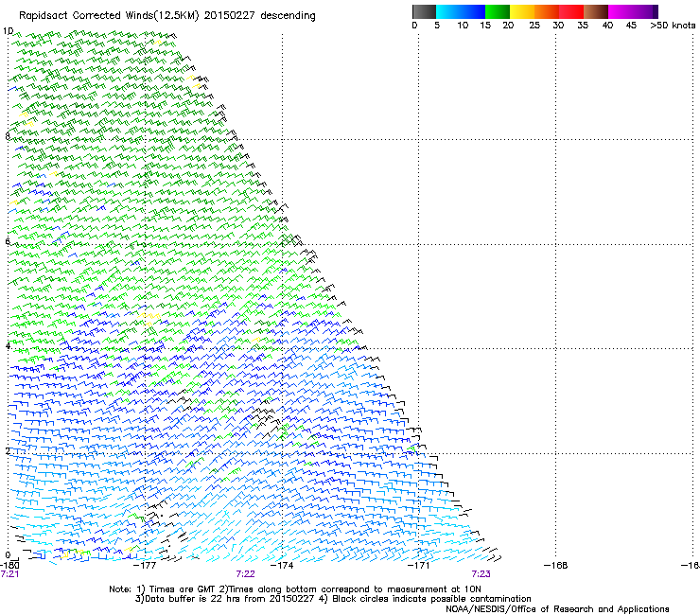Click note 4 about black circles contamination
Image resolution: width=700 pixels, height=615 pixels.
click(x=425, y=599)
